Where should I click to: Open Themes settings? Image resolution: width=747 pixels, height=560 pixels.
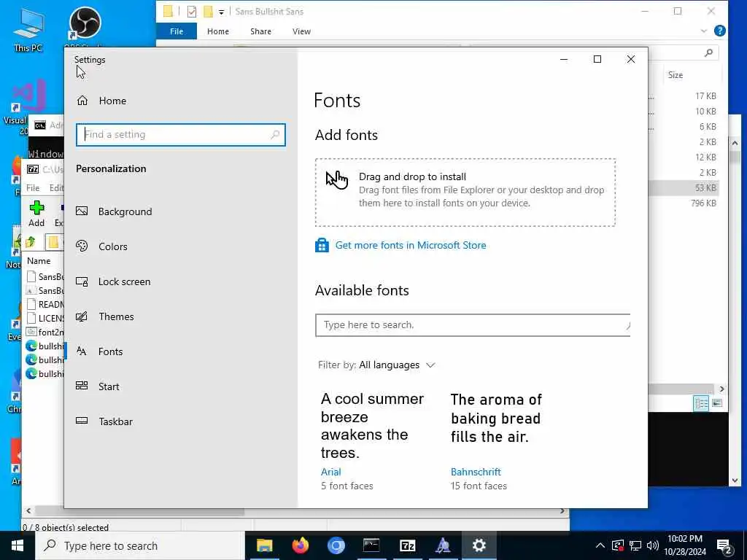point(105,316)
